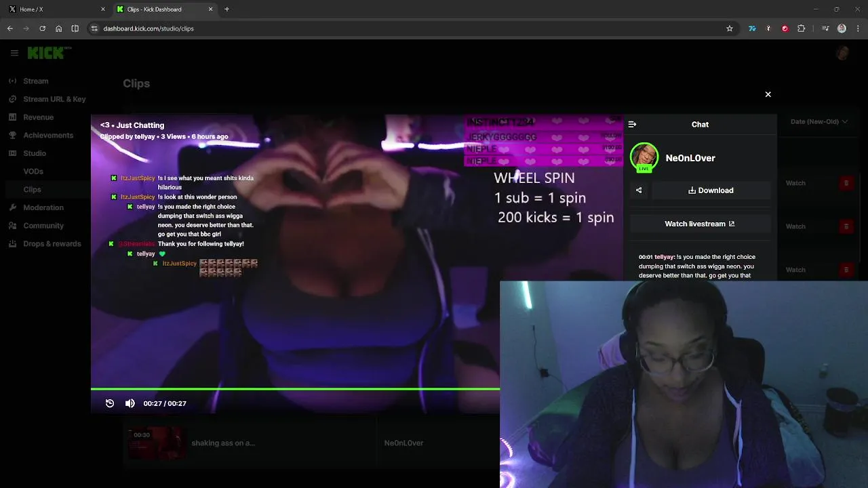The height and width of the screenshot is (488, 868).
Task: Open NeOnLOver channel avatar
Action: tap(644, 157)
